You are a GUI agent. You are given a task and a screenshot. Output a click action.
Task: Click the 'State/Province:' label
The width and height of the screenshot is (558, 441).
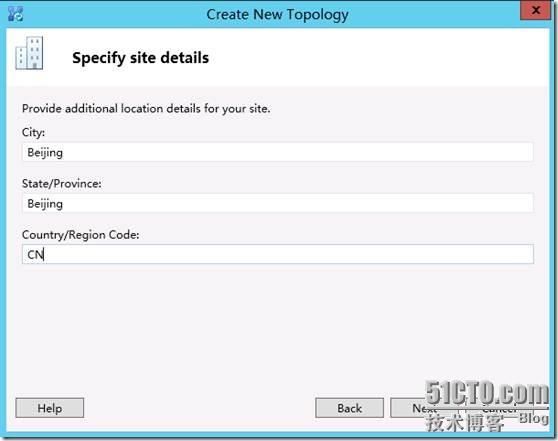point(62,184)
